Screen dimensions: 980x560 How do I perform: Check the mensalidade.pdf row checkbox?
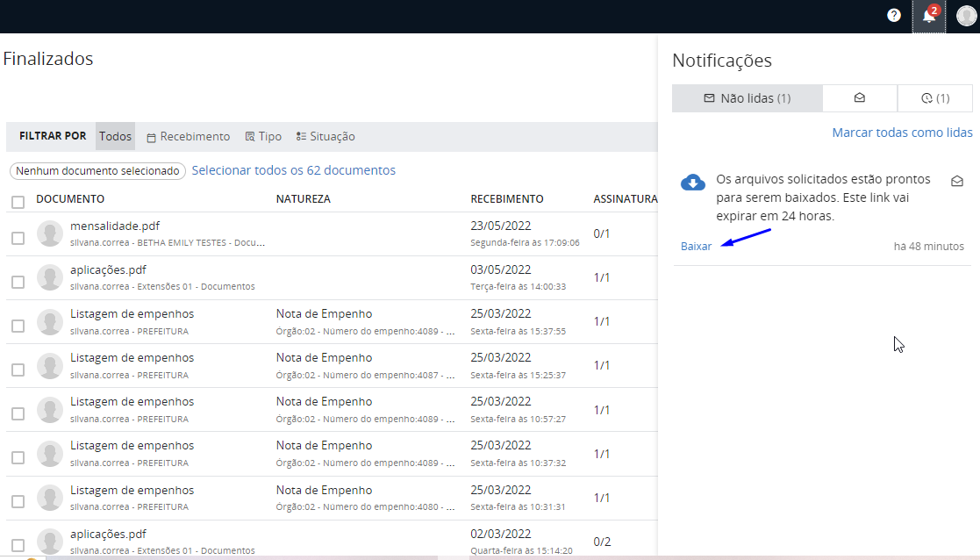coord(18,238)
